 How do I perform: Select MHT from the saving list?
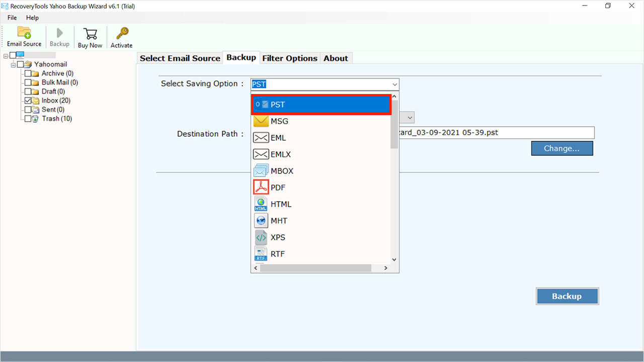(x=321, y=221)
